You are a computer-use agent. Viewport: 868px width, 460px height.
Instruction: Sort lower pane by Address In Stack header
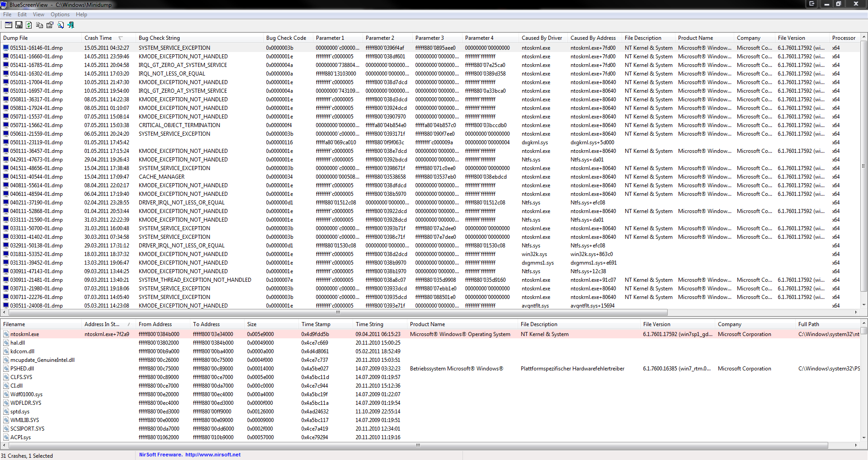coord(108,324)
